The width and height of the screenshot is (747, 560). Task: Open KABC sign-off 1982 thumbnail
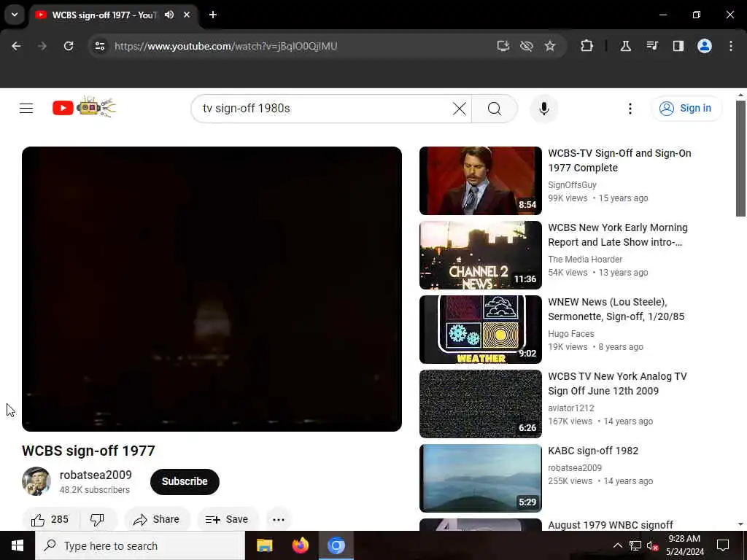click(x=480, y=478)
